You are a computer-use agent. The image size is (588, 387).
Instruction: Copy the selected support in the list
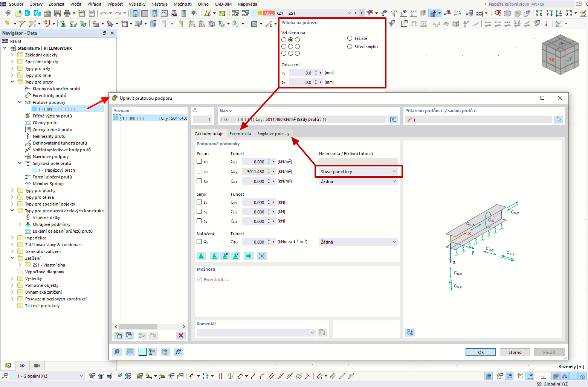tap(129, 335)
